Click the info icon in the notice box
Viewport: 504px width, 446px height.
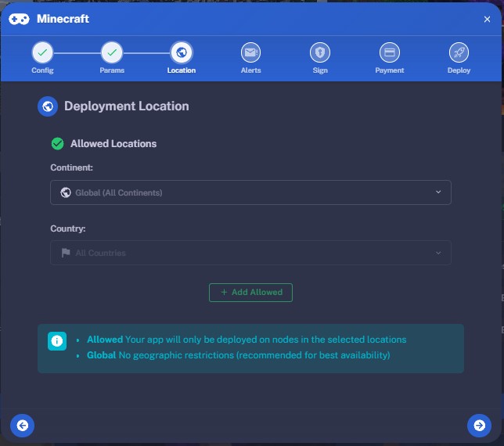point(57,341)
